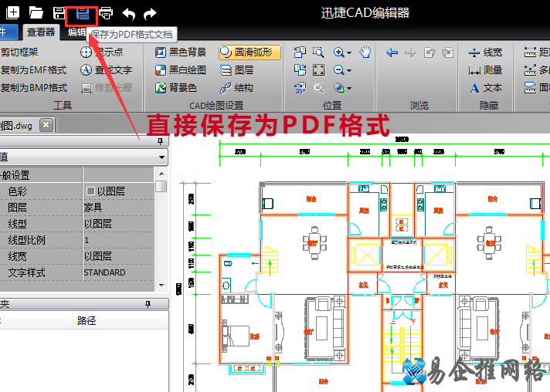Switch to the 编辑 tab
Image resolution: width=550 pixels, height=392 pixels.
[76, 32]
